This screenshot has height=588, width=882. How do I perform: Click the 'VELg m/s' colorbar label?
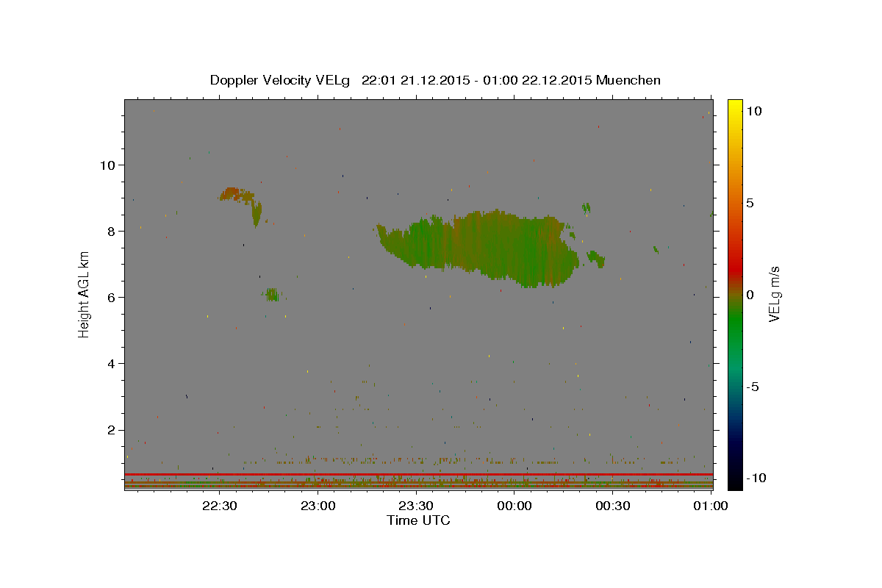point(774,295)
